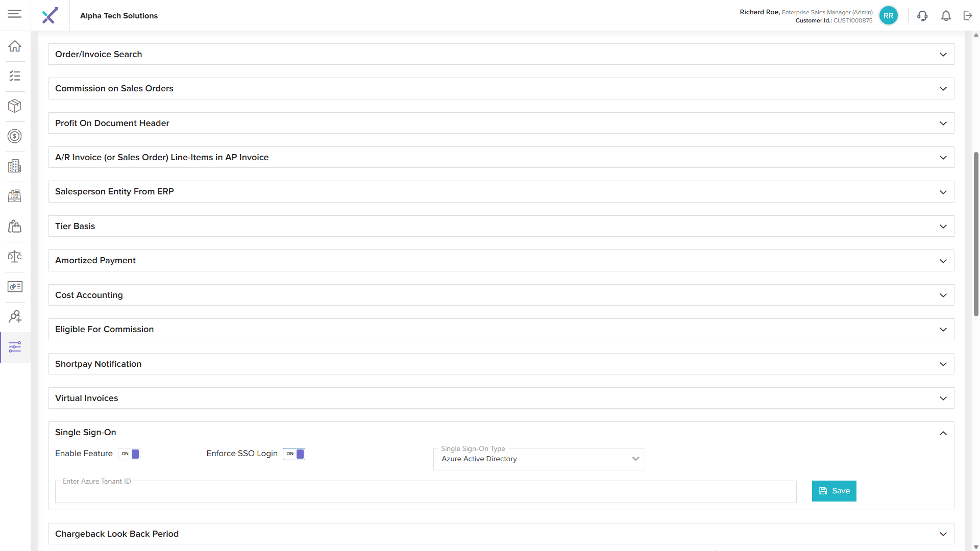The width and height of the screenshot is (980, 551).
Task: Go to Home via sidebar house icon
Action: click(x=15, y=46)
